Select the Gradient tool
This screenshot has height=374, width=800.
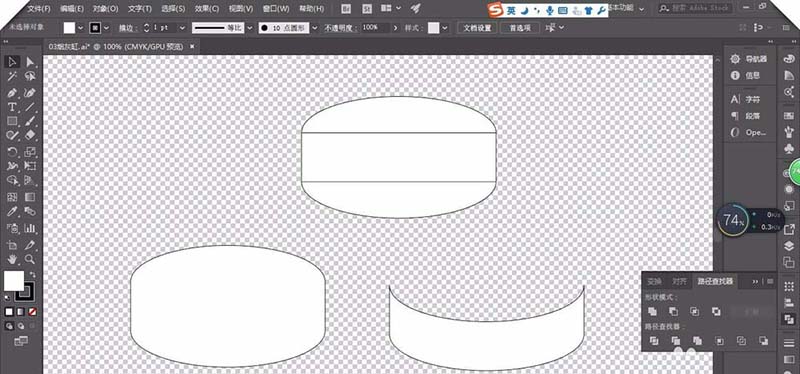pos(30,197)
